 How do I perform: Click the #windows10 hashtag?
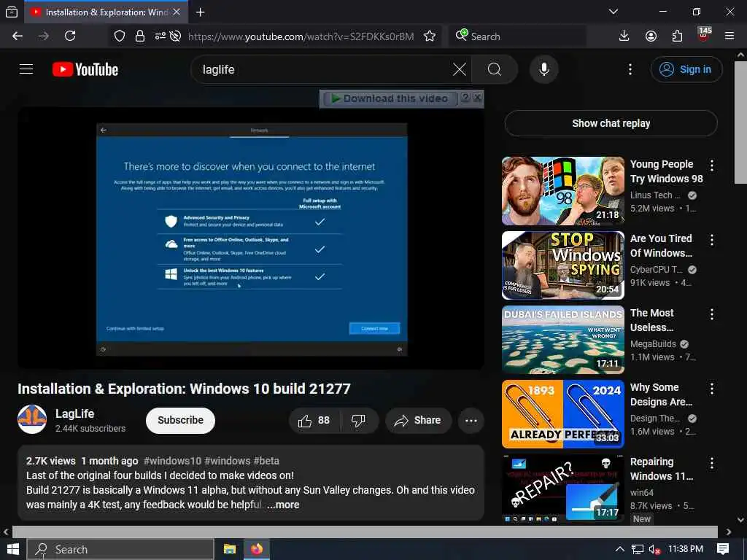click(172, 461)
